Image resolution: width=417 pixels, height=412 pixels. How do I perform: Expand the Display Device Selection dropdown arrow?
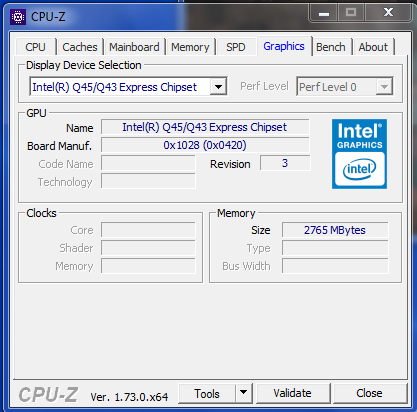218,87
